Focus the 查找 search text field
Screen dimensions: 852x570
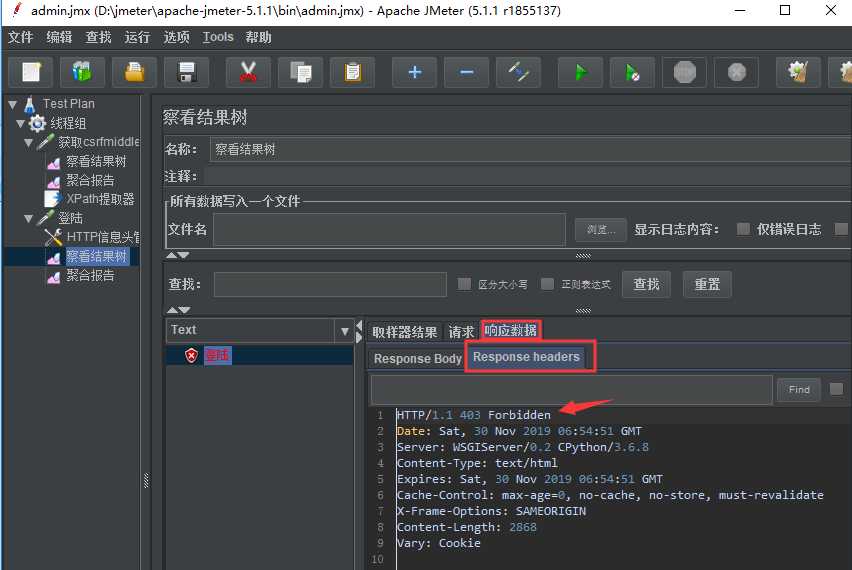(x=330, y=284)
